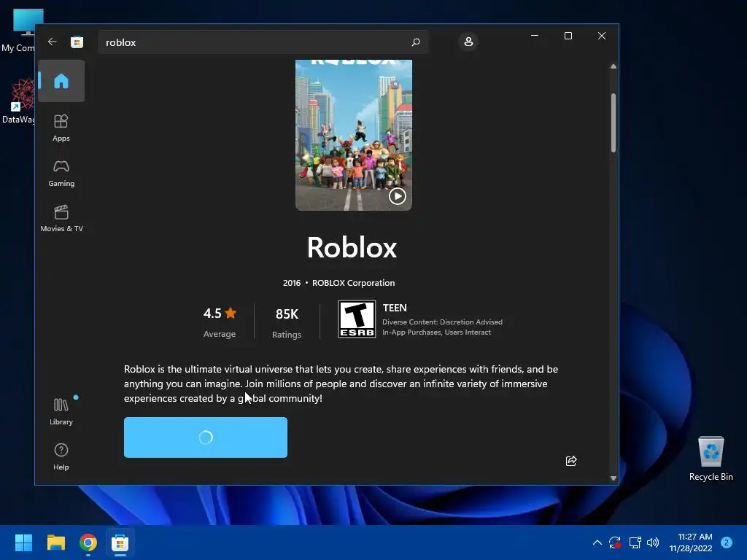747x560 pixels.
Task: Click the 85K Ratings count
Action: click(287, 322)
